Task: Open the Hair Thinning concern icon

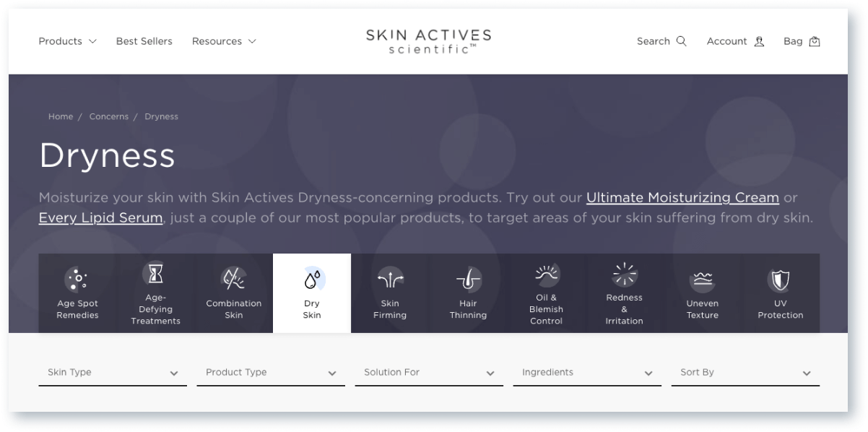Action: coord(468,279)
